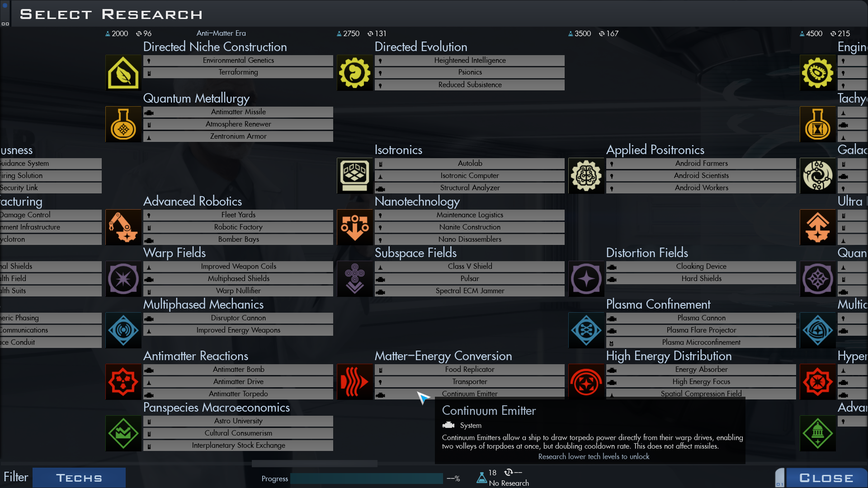The image size is (868, 488).
Task: Select the Distortion Fields star icon
Action: [586, 279]
